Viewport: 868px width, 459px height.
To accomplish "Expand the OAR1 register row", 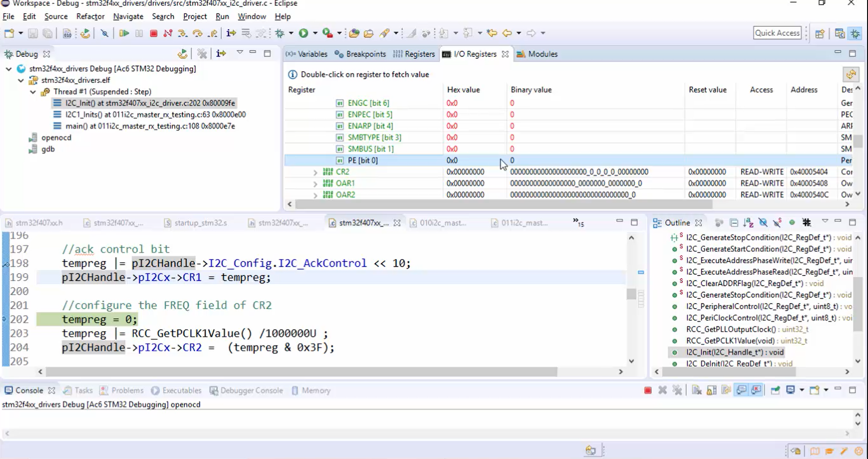I will 315,184.
